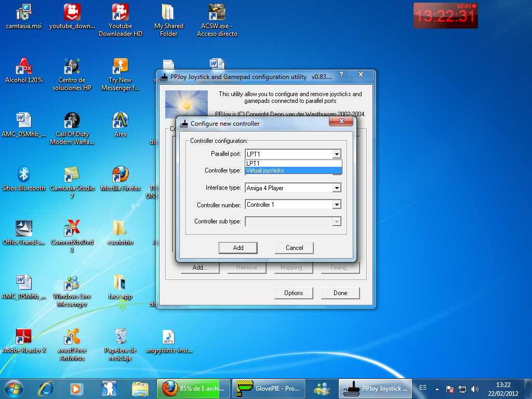This screenshot has width=532, height=399.
Task: Click the ES language indicator on the taskbar
Action: click(422, 388)
